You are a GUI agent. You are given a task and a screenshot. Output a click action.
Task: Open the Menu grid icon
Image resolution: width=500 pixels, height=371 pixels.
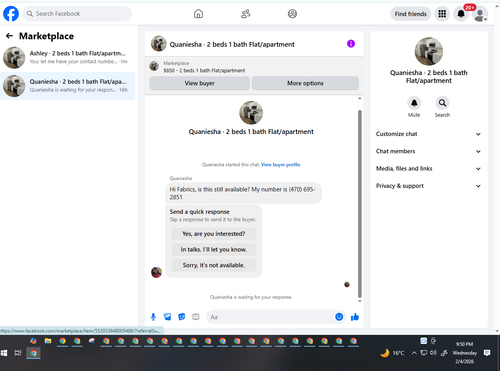[x=442, y=14]
